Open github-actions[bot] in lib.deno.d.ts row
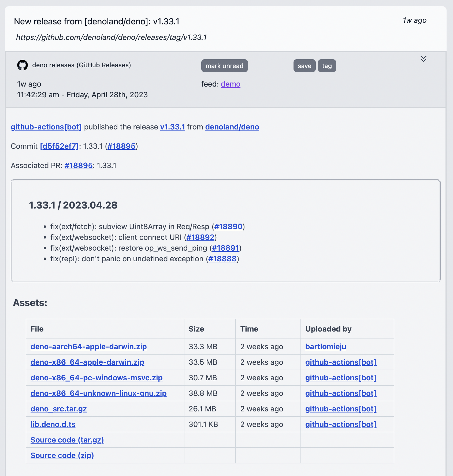 click(341, 424)
